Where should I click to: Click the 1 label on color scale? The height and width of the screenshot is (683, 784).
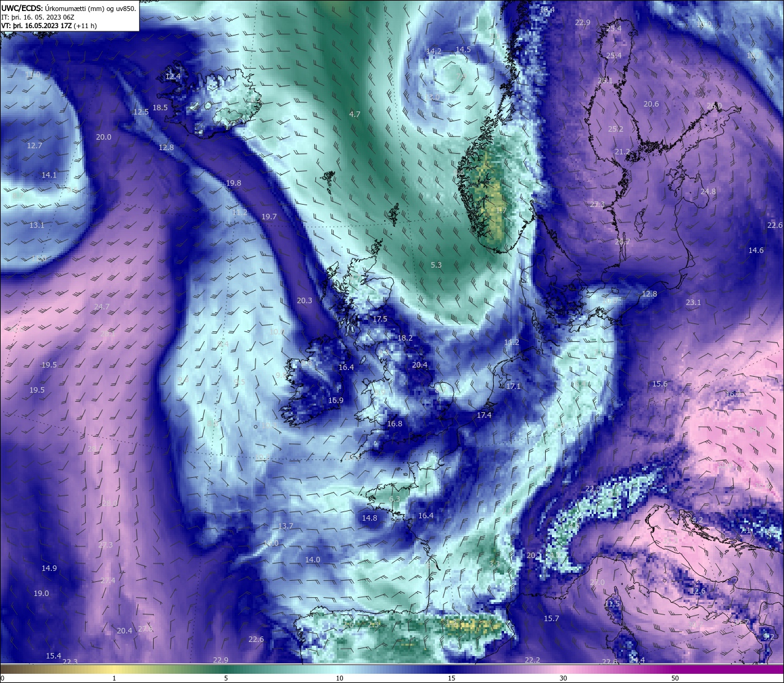114,678
